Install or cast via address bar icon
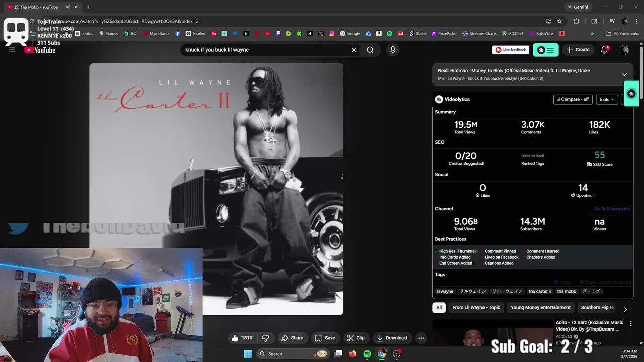Image resolution: width=644 pixels, height=362 pixels. point(548,21)
